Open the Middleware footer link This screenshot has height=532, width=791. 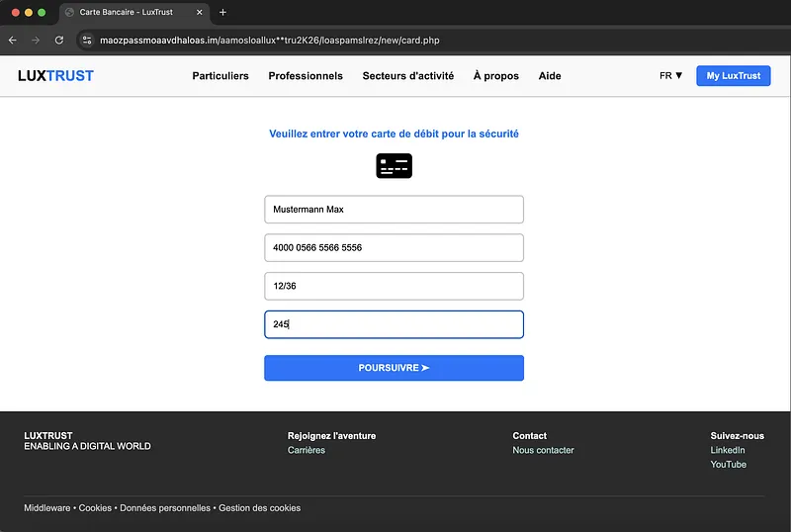coord(46,508)
